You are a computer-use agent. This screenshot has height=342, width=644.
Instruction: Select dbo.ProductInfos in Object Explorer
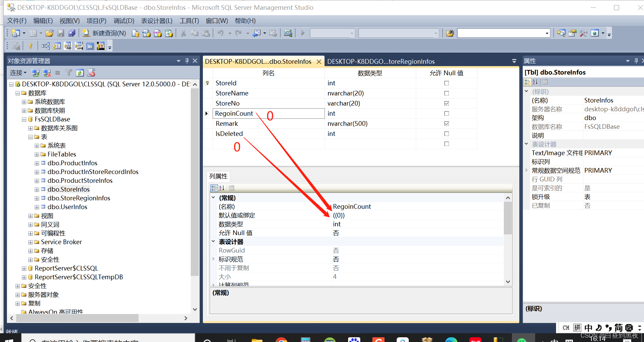pyautogui.click(x=72, y=163)
